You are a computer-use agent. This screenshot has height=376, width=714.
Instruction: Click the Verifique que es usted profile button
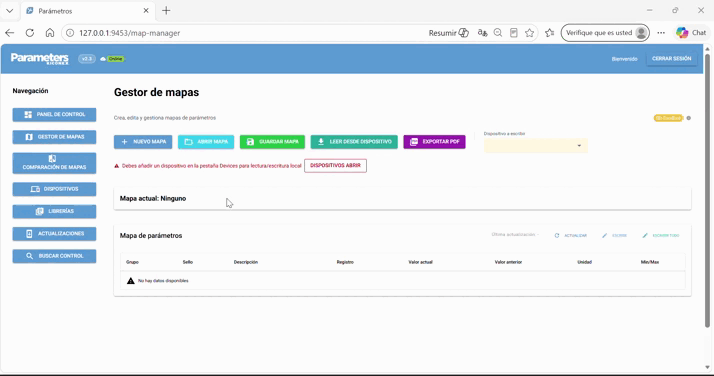[x=605, y=33]
